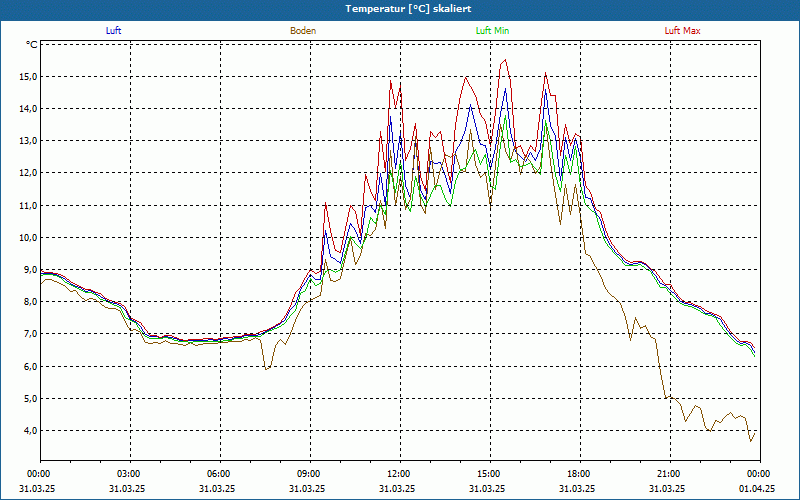Click the green Luft Min legend label
Screen dimensions: 800x500
point(492,31)
